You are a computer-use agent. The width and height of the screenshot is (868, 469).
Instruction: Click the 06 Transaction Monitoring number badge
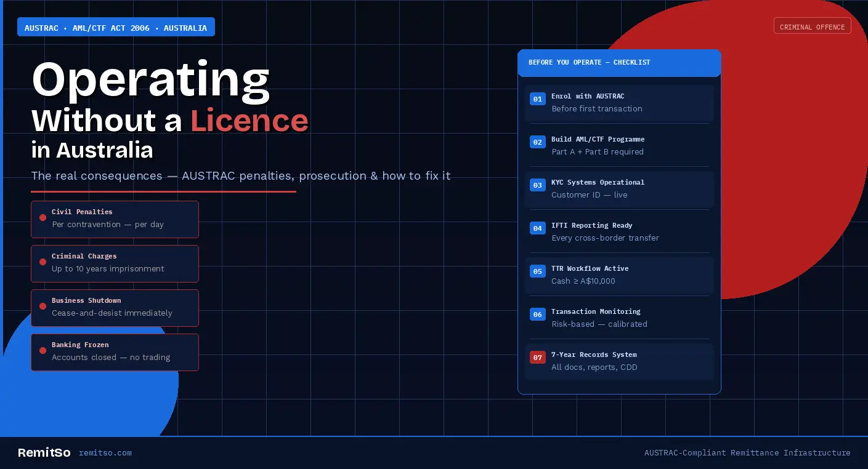tap(537, 315)
